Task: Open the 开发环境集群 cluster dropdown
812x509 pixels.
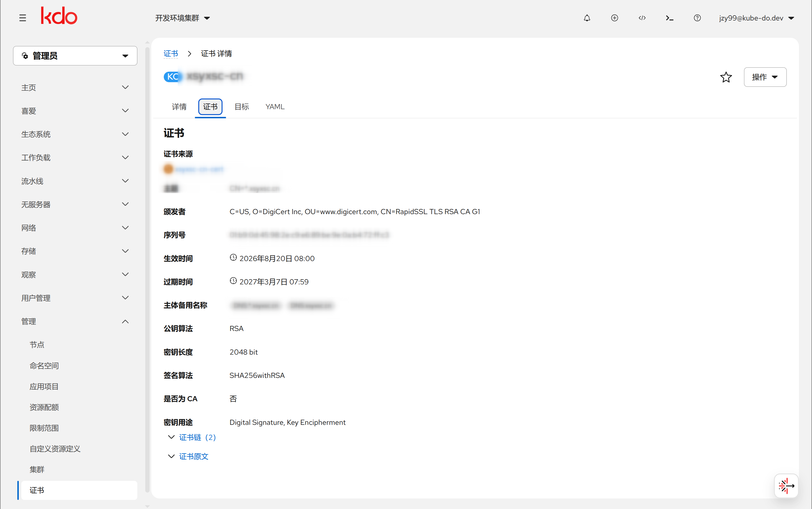Action: point(183,18)
